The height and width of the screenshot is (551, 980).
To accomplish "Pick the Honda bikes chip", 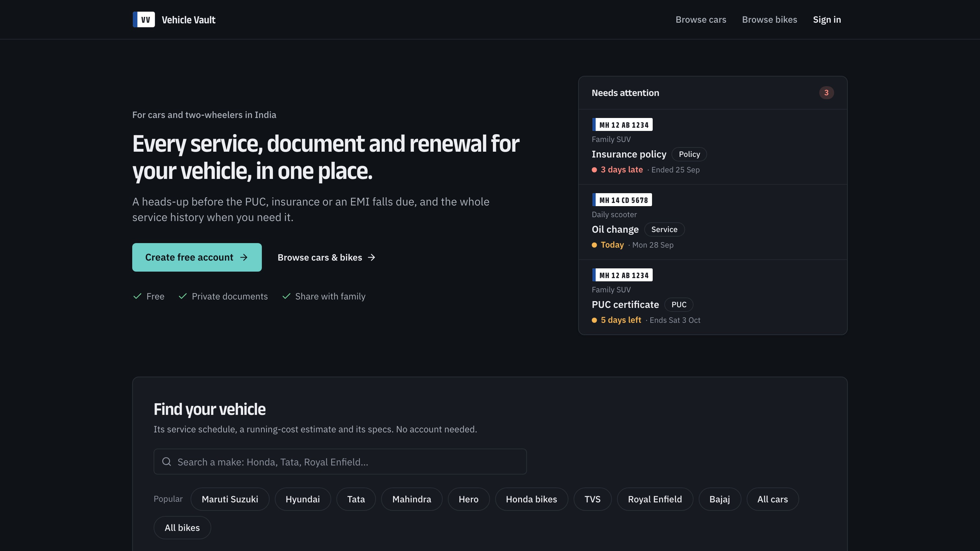I will (531, 499).
